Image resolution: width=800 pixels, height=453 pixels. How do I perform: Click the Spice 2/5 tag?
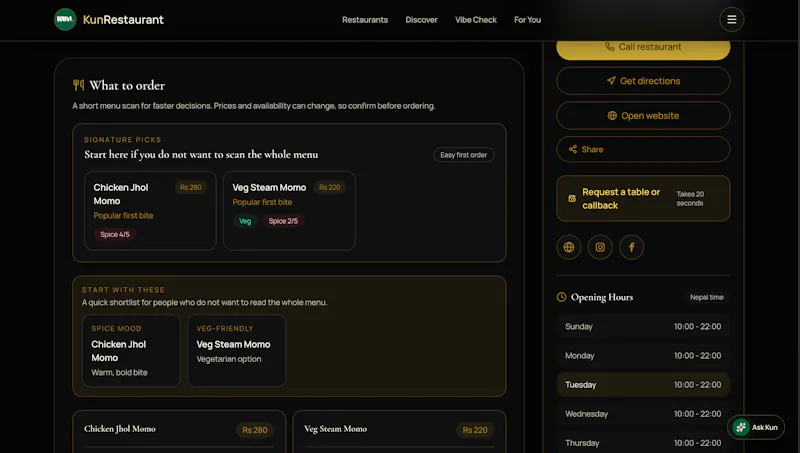coord(283,221)
